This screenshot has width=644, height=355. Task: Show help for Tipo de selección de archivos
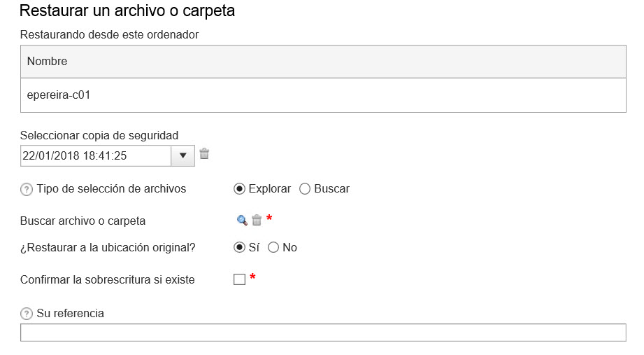(x=27, y=189)
